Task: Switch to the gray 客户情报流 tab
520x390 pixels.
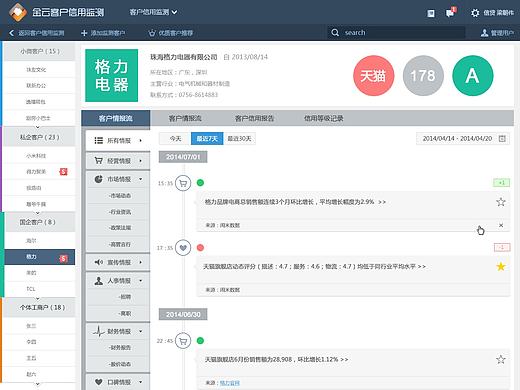Action: point(185,118)
